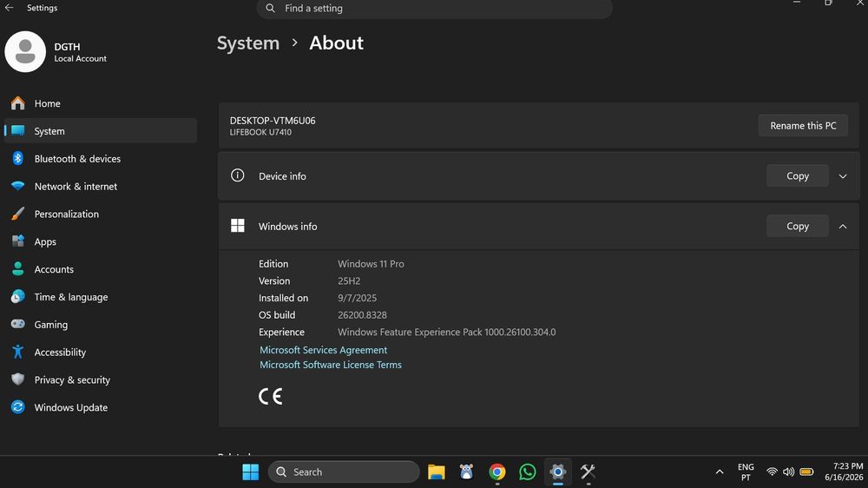Viewport: 868px width, 488px height.
Task: Click the Find a setting search box
Action: 435,9
